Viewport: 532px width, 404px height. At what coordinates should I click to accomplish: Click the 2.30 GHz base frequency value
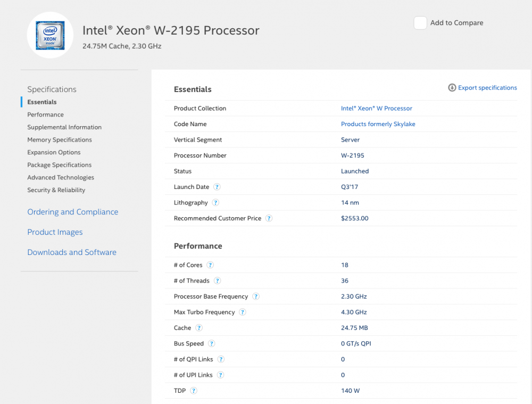(354, 296)
